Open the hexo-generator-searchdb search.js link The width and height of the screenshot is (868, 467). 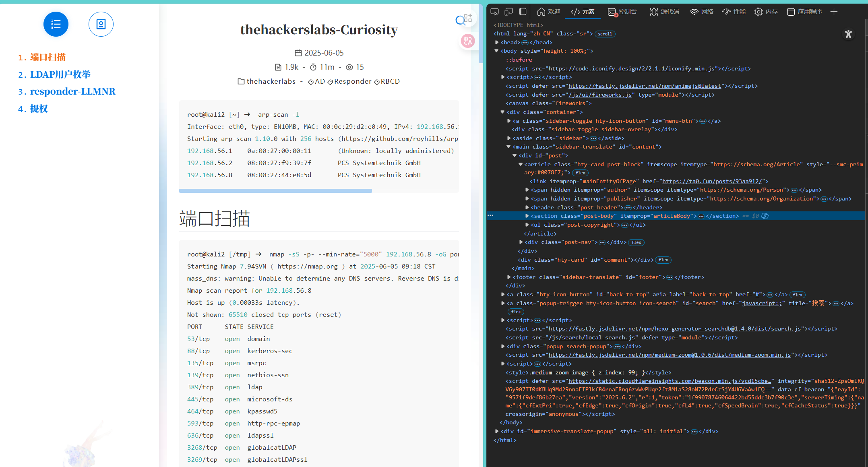pos(674,329)
